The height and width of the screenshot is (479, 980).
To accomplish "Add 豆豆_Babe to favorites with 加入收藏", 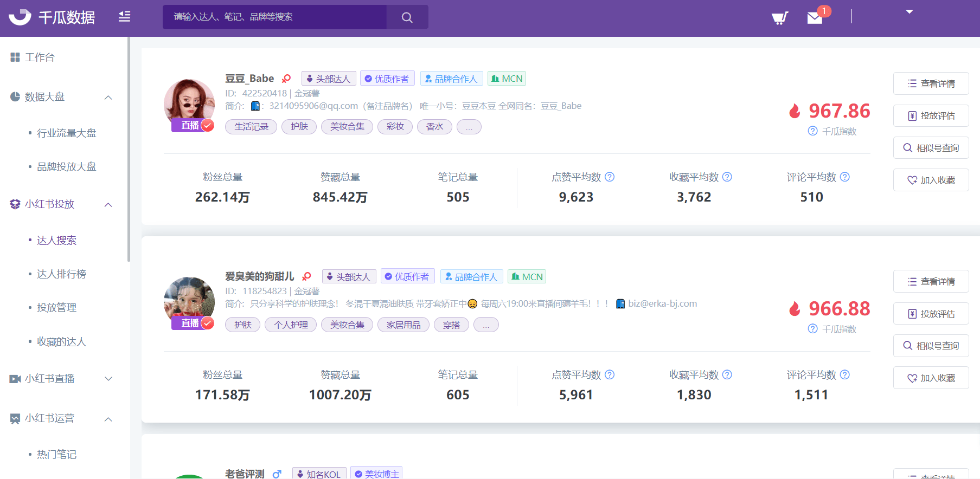I will (x=931, y=180).
